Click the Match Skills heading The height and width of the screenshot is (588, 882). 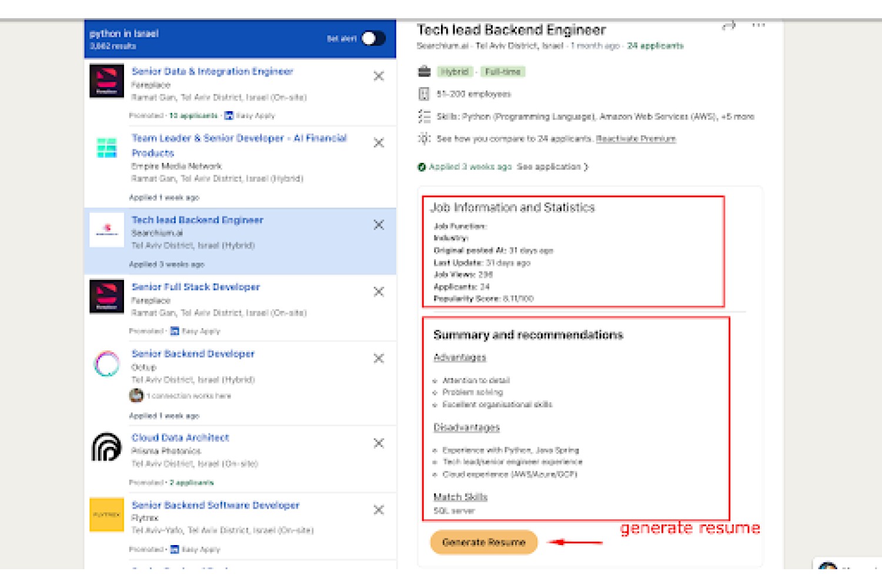click(460, 497)
